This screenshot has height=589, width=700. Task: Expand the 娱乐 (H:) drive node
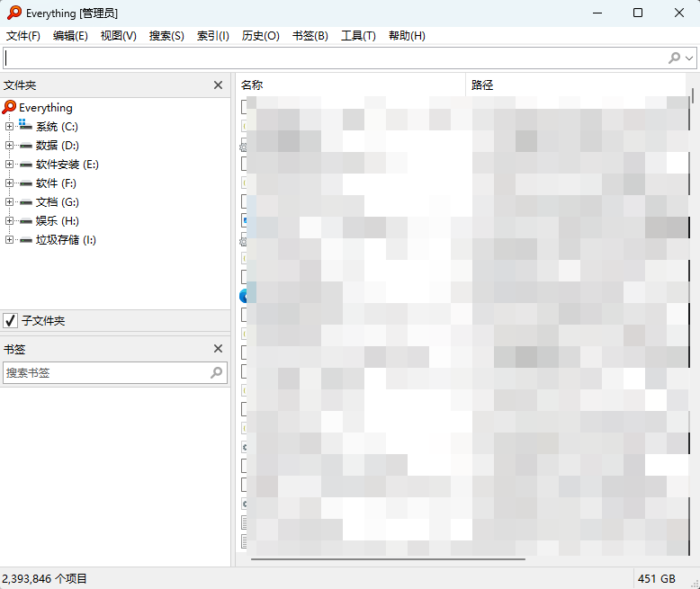pyautogui.click(x=9, y=221)
